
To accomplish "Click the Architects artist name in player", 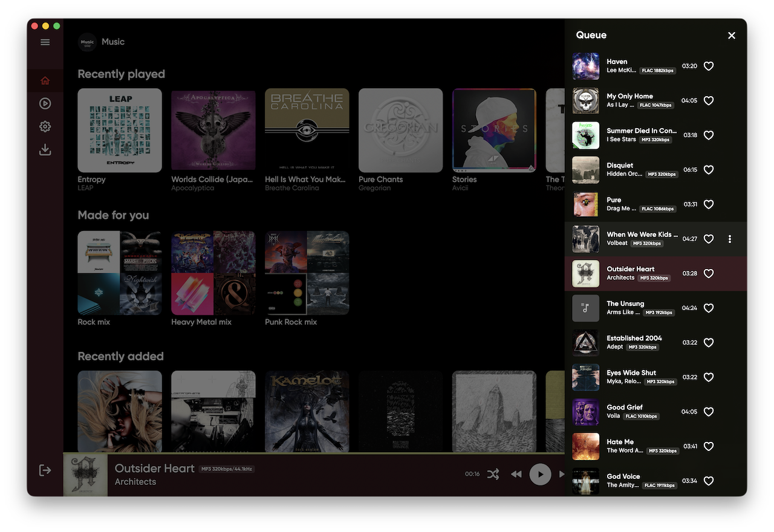I will point(135,482).
